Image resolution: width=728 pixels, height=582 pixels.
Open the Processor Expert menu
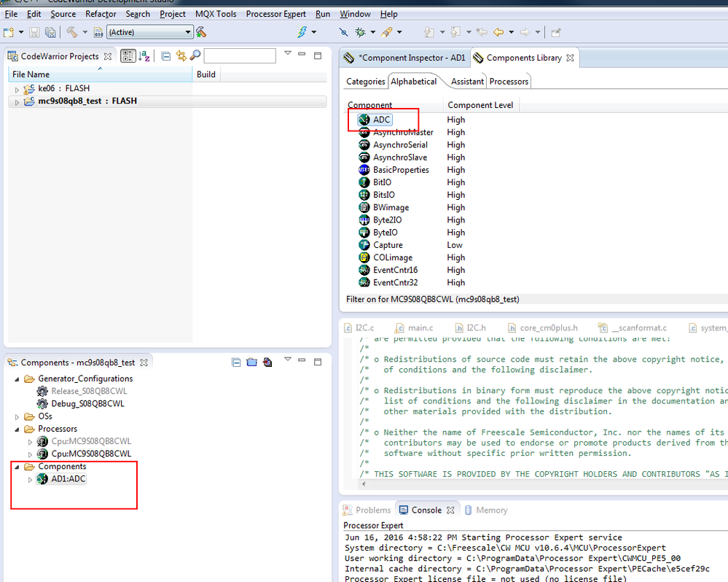coord(277,14)
